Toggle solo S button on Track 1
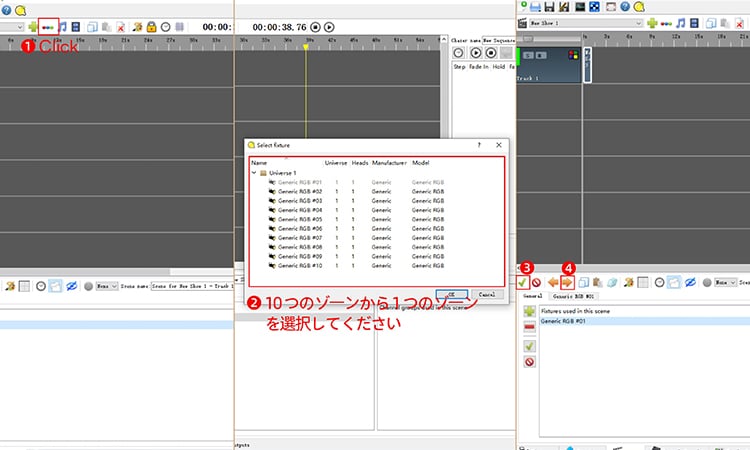 528,55
